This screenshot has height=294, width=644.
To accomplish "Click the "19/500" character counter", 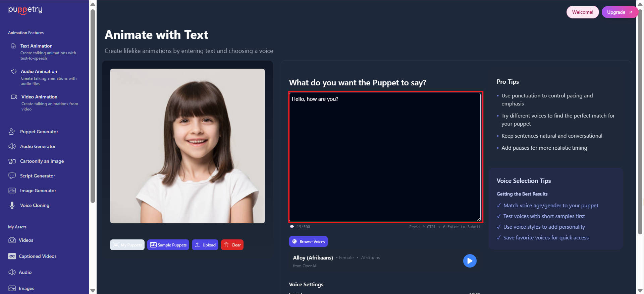I will [303, 227].
